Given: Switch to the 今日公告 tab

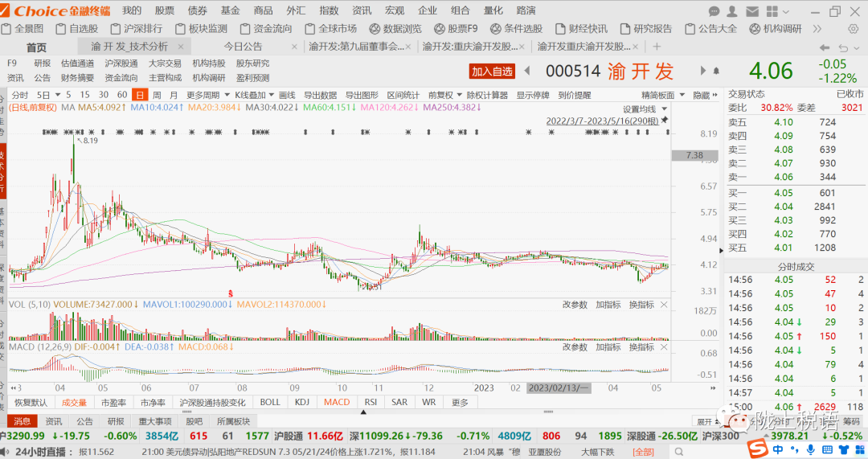Looking at the screenshot, I should click(243, 47).
